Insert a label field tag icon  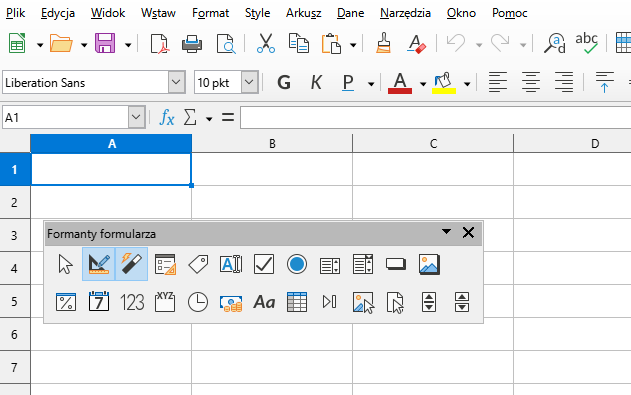198,264
